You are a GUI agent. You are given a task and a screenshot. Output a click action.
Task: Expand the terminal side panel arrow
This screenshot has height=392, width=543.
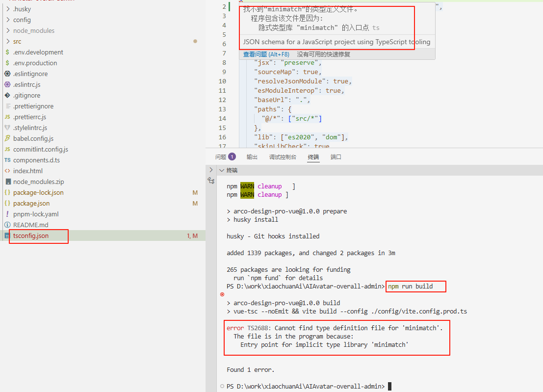pos(211,170)
